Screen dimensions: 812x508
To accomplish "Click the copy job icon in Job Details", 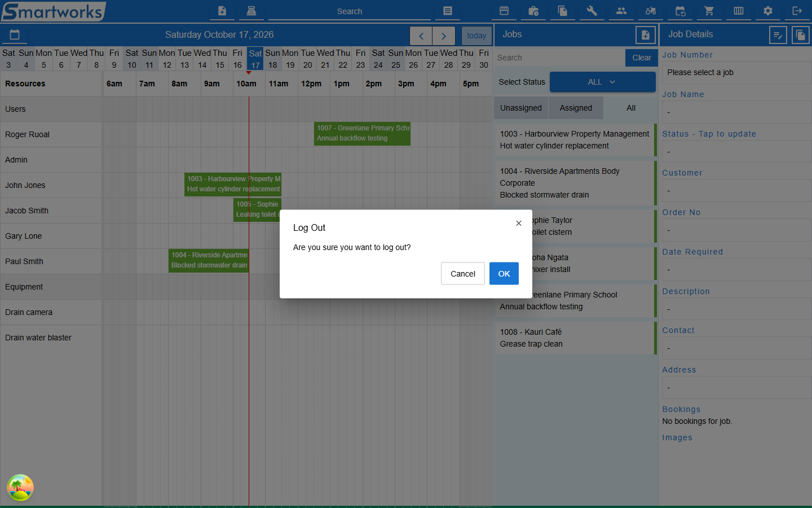I will (801, 35).
